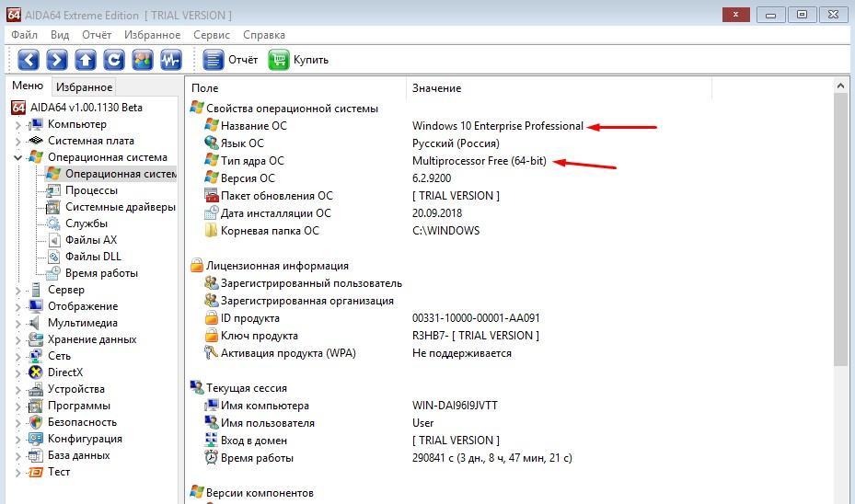Select the Лицензионная информация group header
Image resolution: width=855 pixels, height=504 pixels.
(x=270, y=266)
